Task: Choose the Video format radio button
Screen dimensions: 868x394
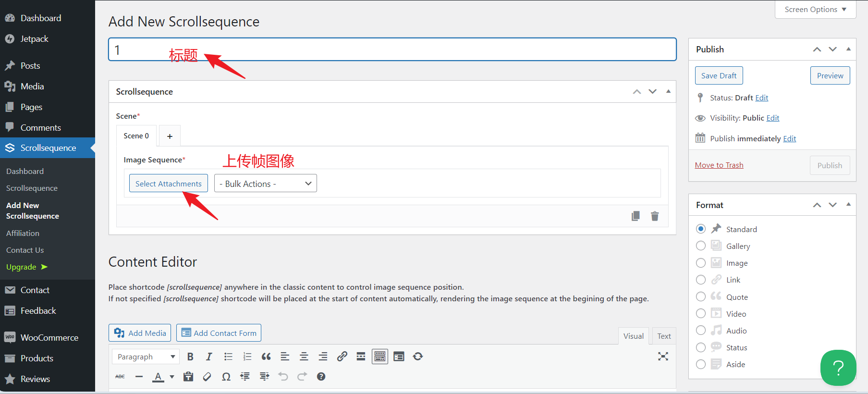Action: coord(701,314)
